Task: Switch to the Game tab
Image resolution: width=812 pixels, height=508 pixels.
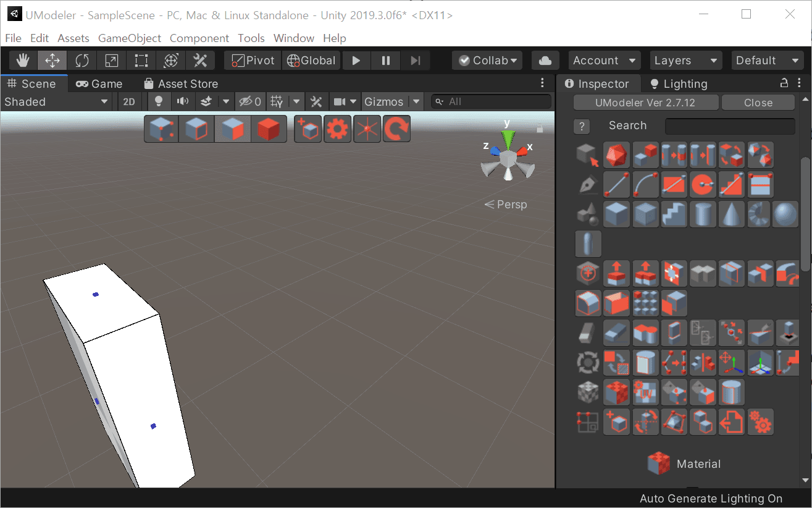Action: pyautogui.click(x=99, y=83)
